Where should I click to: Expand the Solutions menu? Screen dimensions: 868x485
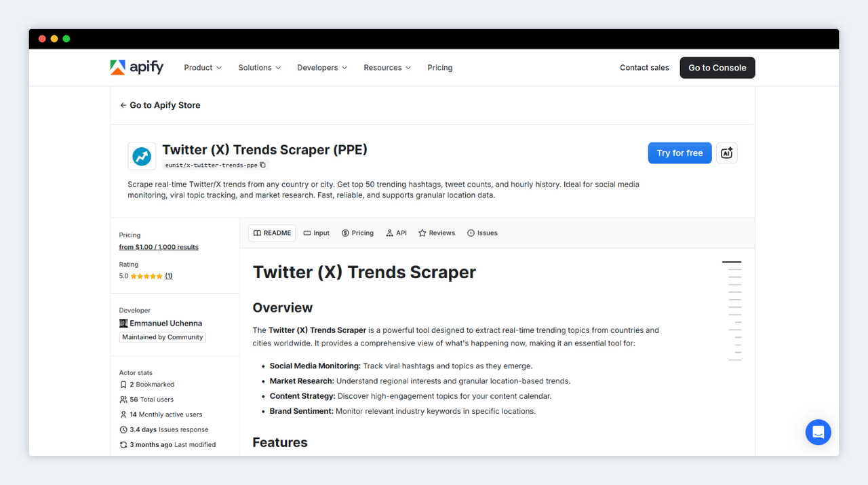click(x=260, y=68)
